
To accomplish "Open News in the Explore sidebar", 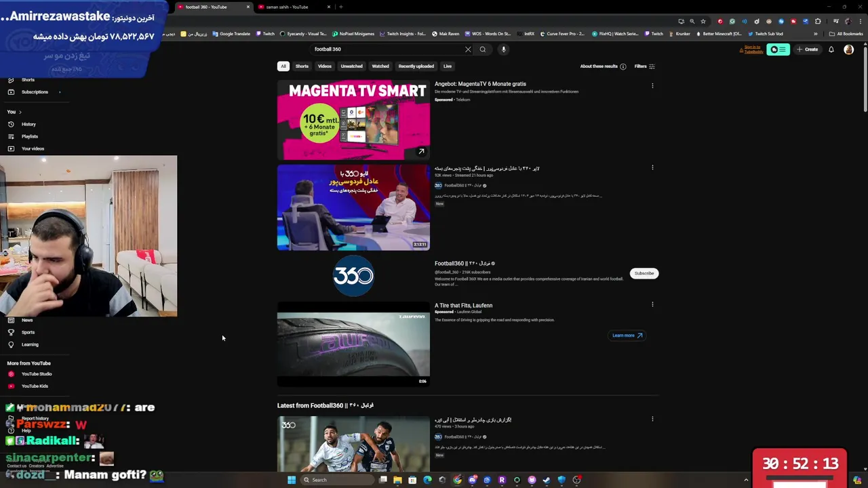I will point(27,320).
